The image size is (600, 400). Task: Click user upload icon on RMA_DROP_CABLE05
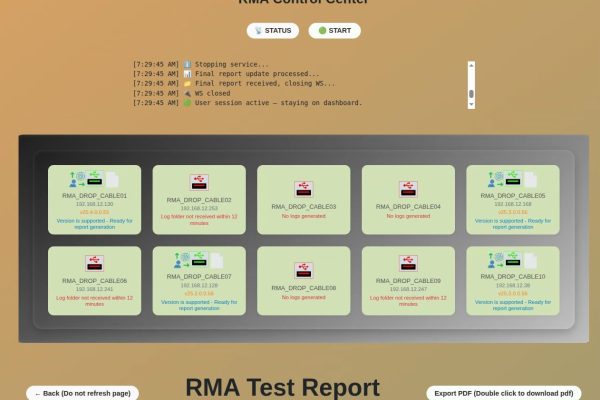pos(495,179)
